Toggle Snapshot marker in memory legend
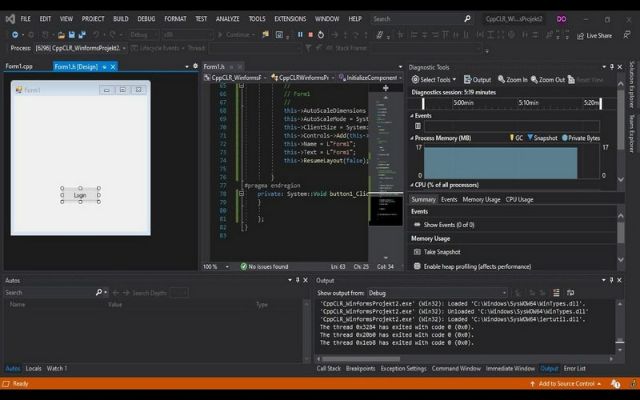The image size is (640, 400). click(x=542, y=138)
